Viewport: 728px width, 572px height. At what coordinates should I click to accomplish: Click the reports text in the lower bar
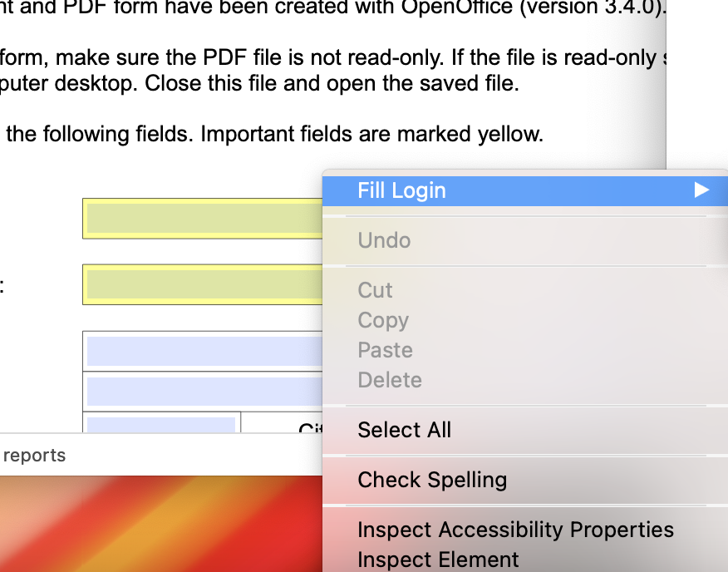[x=35, y=455]
